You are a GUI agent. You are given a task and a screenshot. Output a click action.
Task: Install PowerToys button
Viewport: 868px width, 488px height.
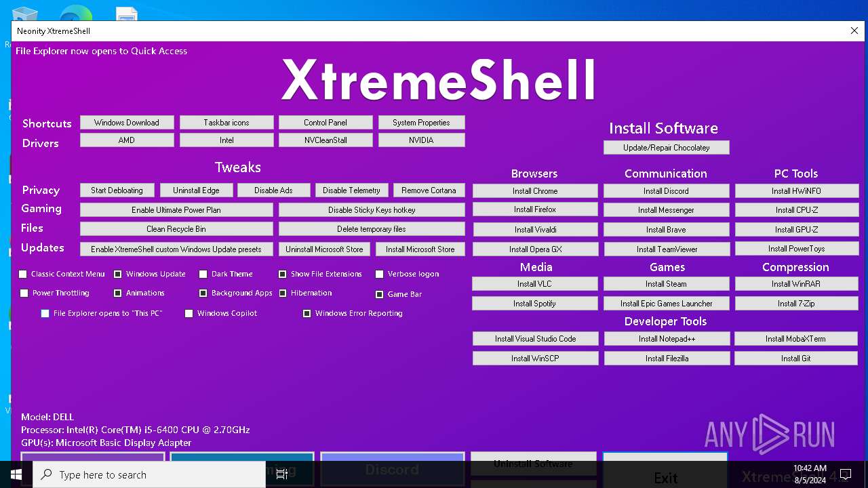pos(797,249)
